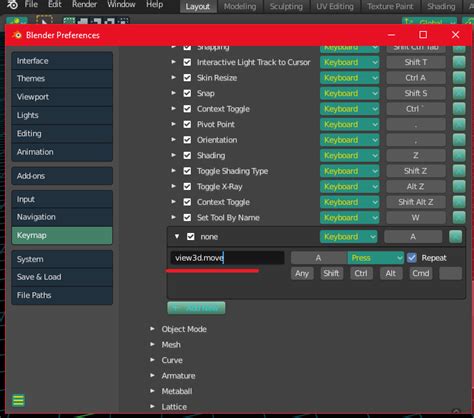Open the Save & Load section

(62, 277)
